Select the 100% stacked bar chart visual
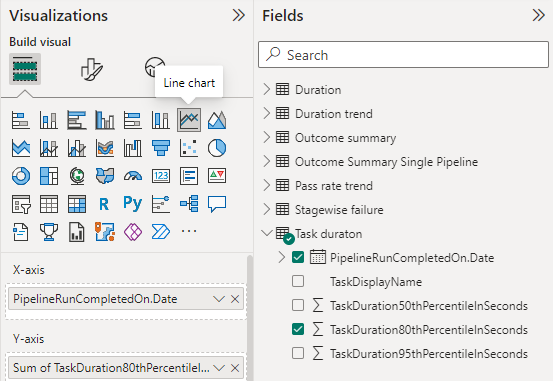The height and width of the screenshot is (381, 553). 133,120
